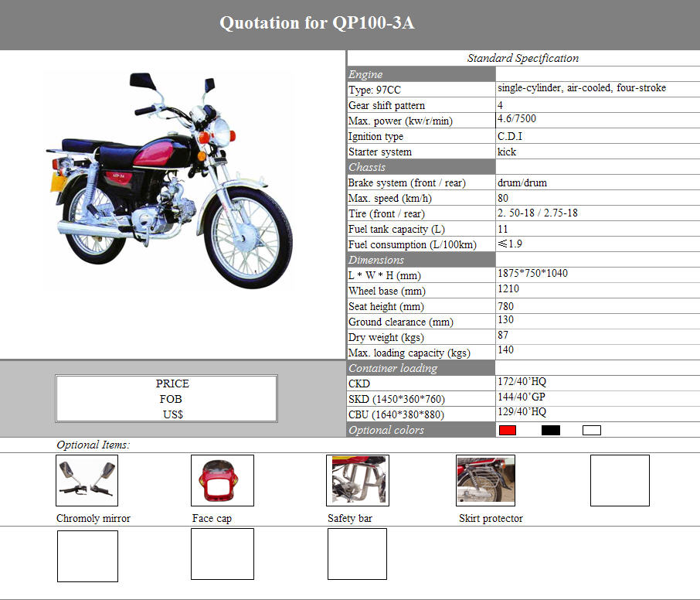This screenshot has width=700, height=600.
Task: Click the 'Max. speed (km/h)' label
Action: (389, 199)
